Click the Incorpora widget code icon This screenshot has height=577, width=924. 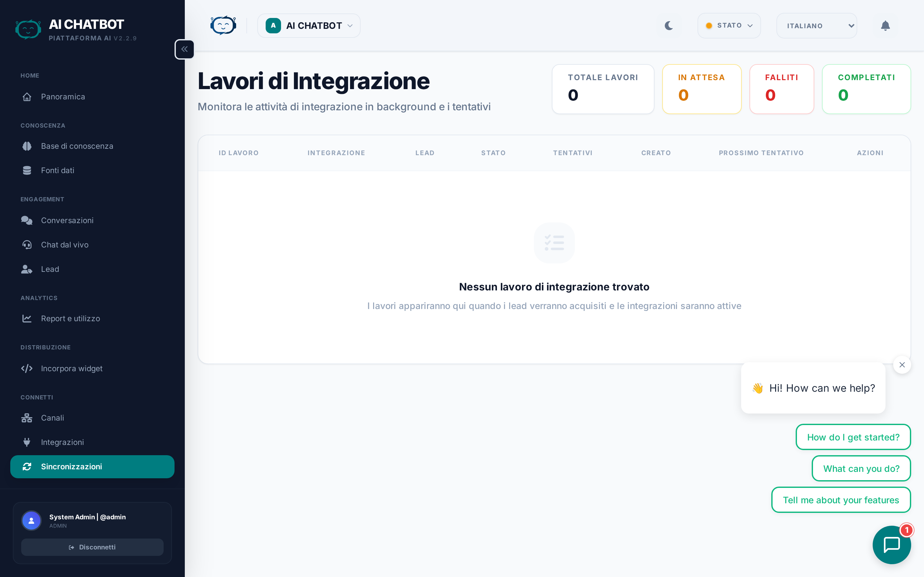point(27,368)
